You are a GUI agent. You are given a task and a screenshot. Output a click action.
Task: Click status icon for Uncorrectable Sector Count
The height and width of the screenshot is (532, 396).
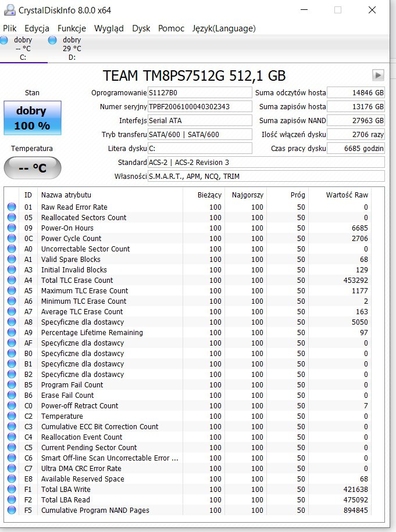tap(12, 249)
